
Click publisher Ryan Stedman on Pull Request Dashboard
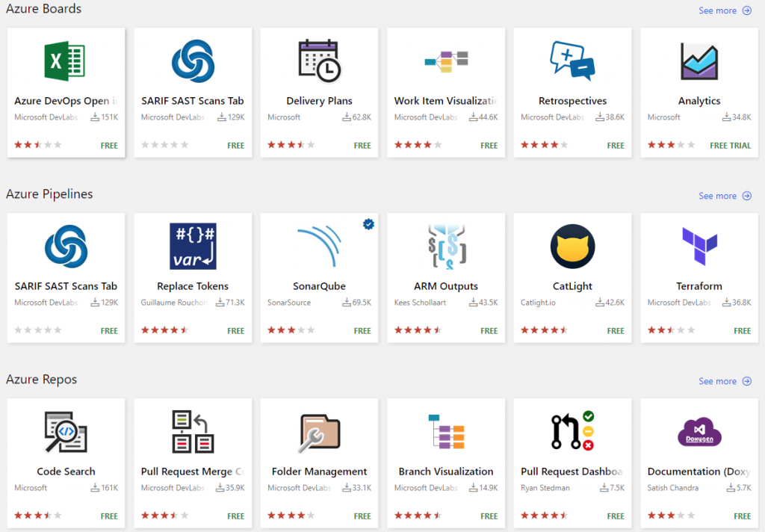pyautogui.click(x=545, y=488)
